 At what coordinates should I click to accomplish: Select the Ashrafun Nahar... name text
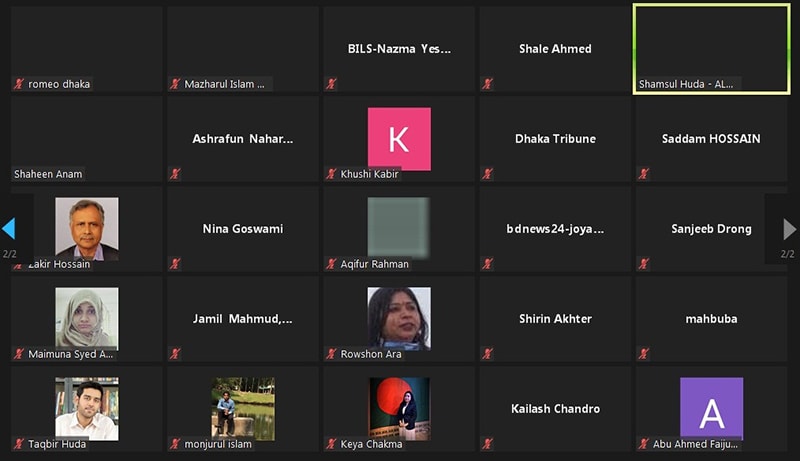243,139
